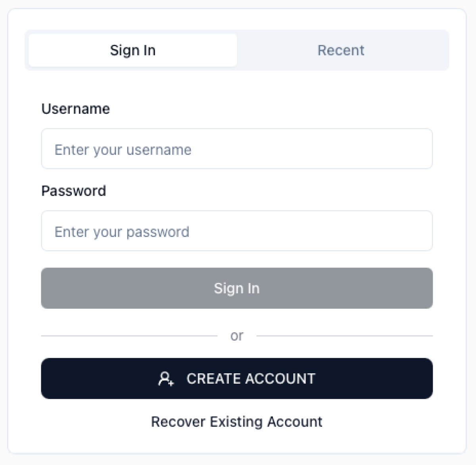Image resolution: width=476 pixels, height=465 pixels.
Task: Click the add-user icon on Create Account
Action: (166, 379)
